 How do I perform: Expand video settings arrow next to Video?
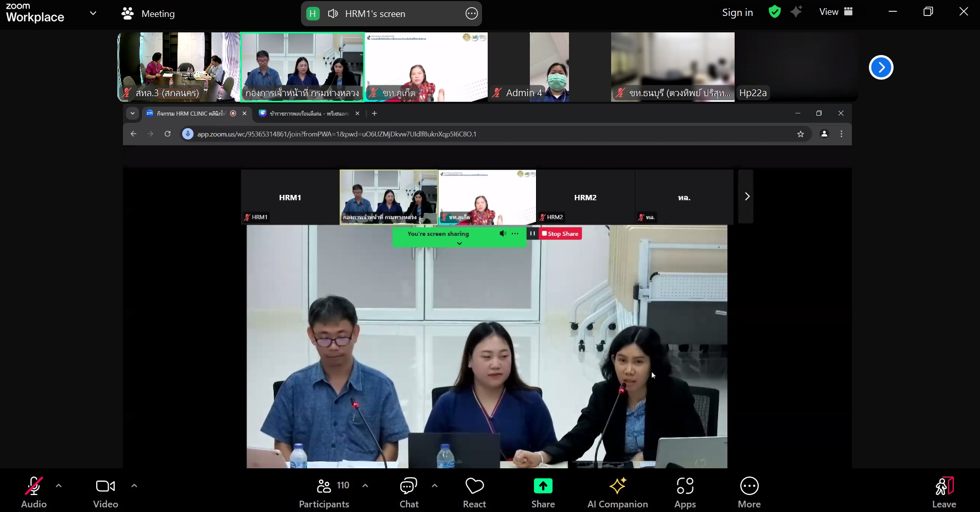[x=134, y=485]
